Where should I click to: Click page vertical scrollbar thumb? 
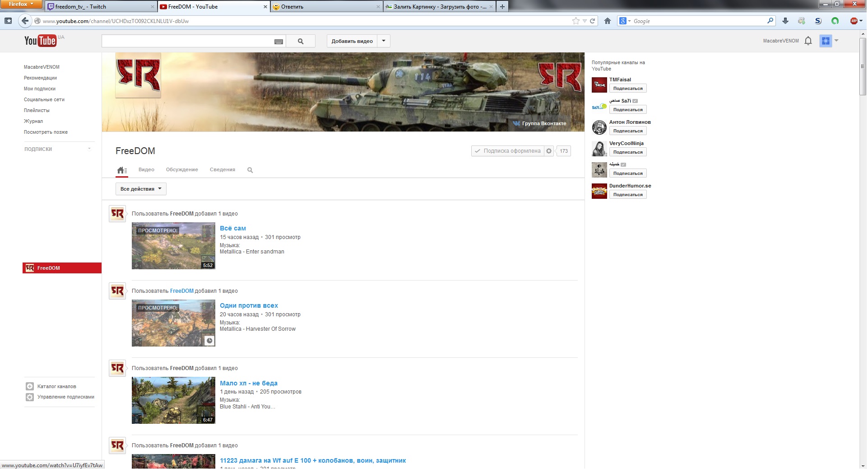tap(863, 66)
